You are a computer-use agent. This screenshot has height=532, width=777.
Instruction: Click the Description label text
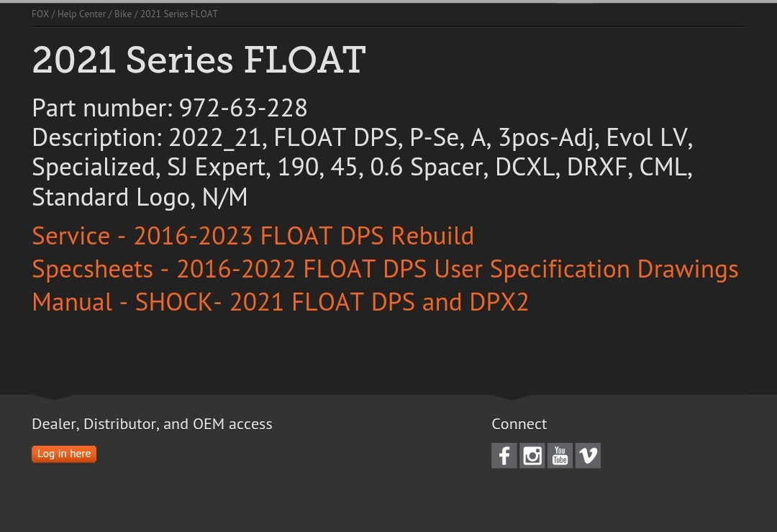97,137
